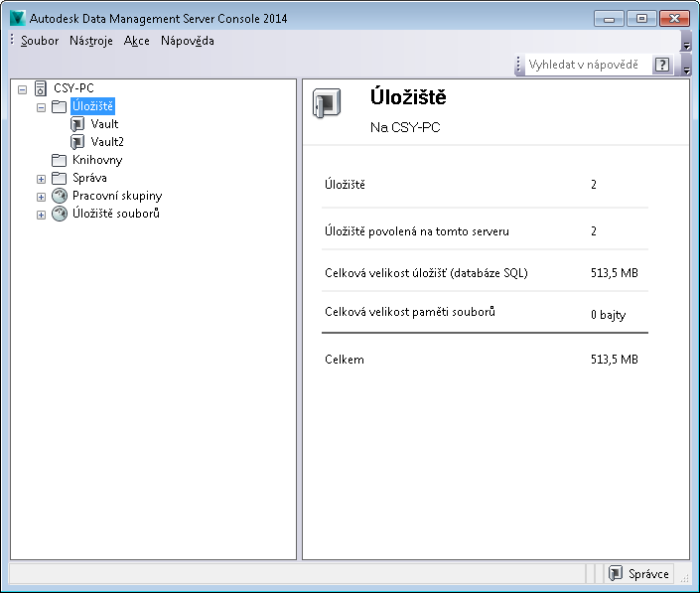700x593 pixels.
Task: Click the Vyhledat v nápovědě search field
Action: tap(588, 65)
